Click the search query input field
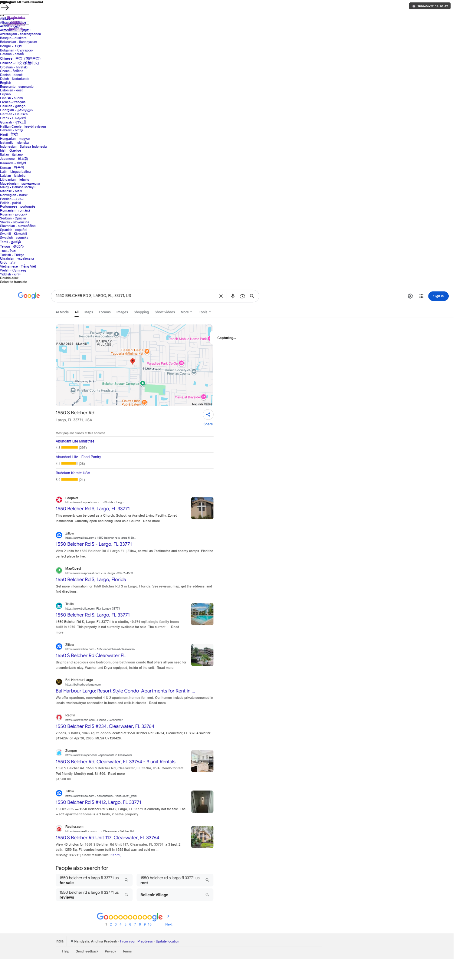 [135, 296]
